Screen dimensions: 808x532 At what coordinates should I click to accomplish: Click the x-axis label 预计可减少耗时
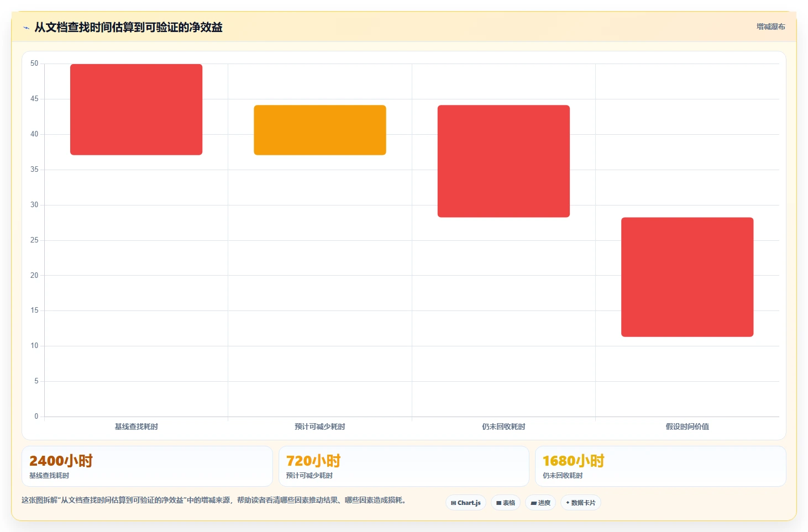click(320, 426)
